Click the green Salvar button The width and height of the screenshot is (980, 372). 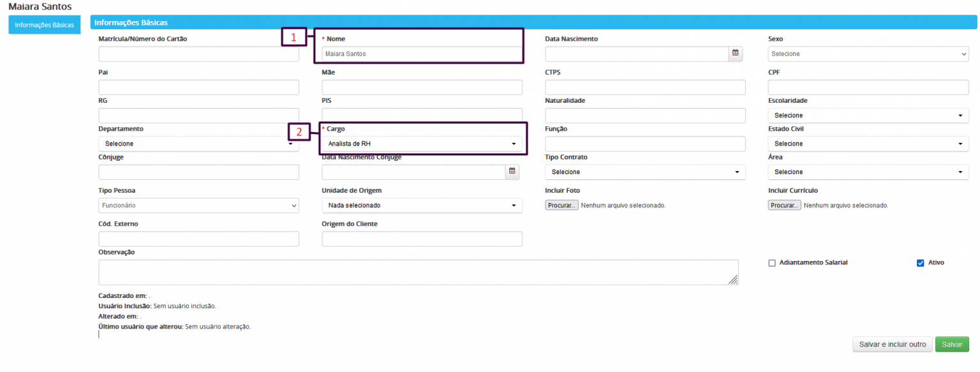coord(952,345)
